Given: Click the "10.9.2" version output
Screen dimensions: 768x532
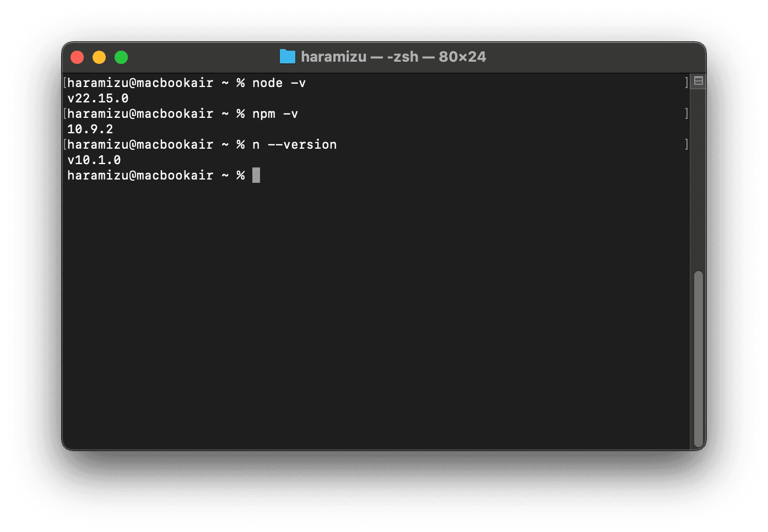Looking at the screenshot, I should coord(90,129).
